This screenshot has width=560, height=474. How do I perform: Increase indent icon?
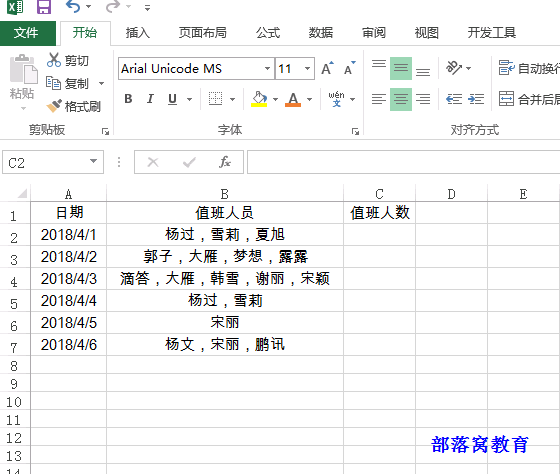(x=476, y=99)
